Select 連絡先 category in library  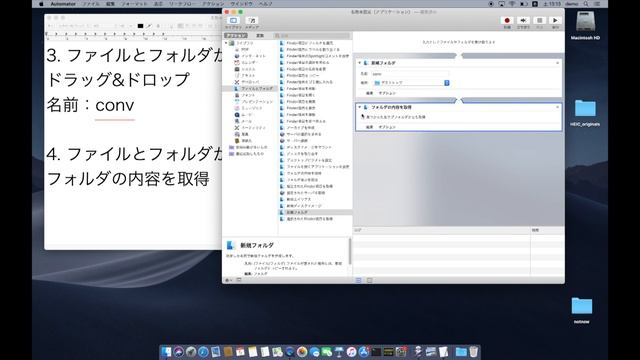tap(246, 141)
